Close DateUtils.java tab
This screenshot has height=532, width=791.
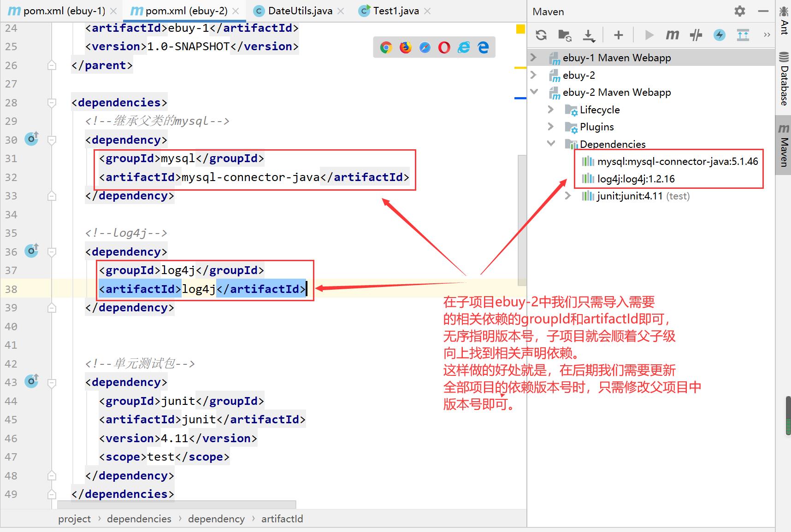coord(341,11)
